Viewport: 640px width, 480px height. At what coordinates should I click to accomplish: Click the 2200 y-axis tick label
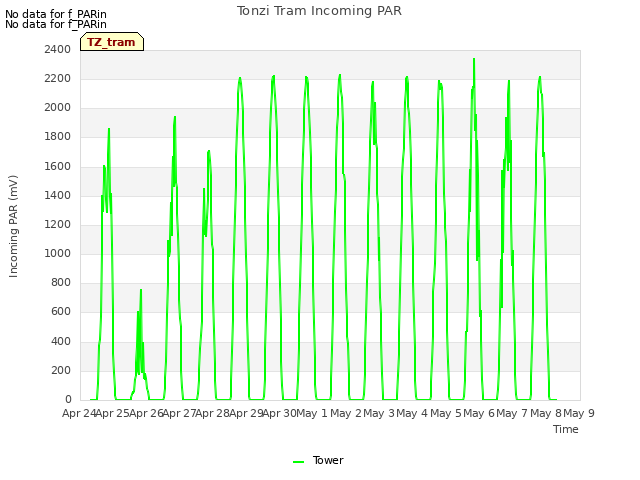point(58,78)
